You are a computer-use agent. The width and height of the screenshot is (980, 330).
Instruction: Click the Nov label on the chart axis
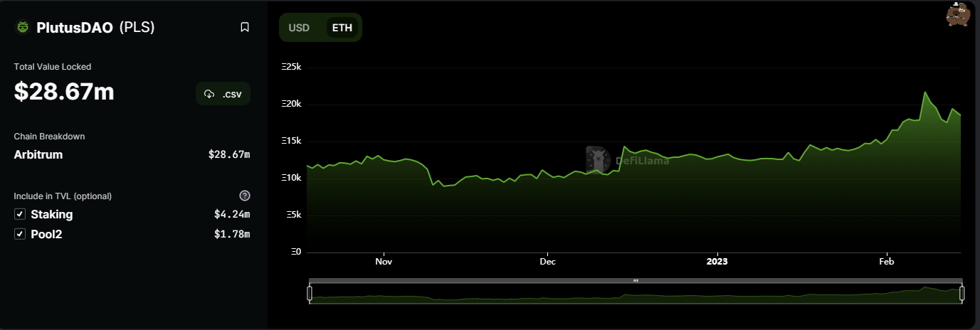point(384,262)
